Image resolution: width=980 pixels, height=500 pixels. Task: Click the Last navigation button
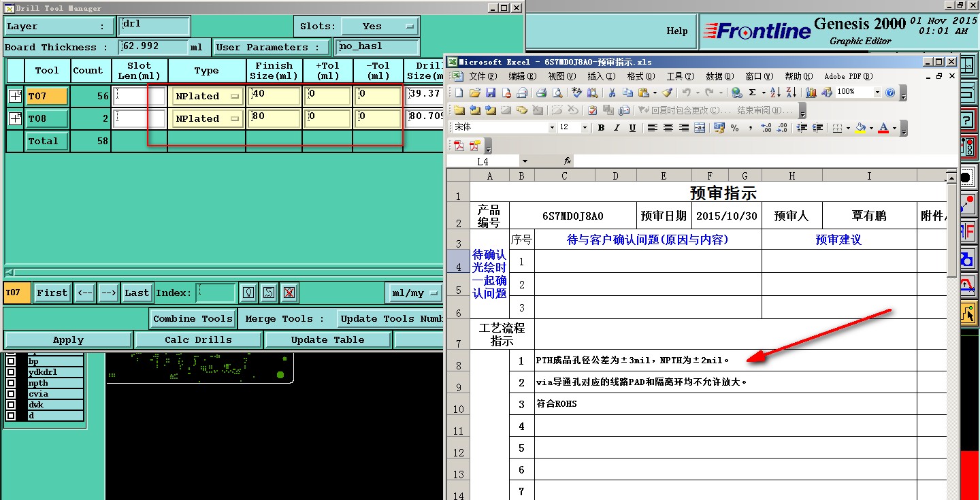click(137, 293)
